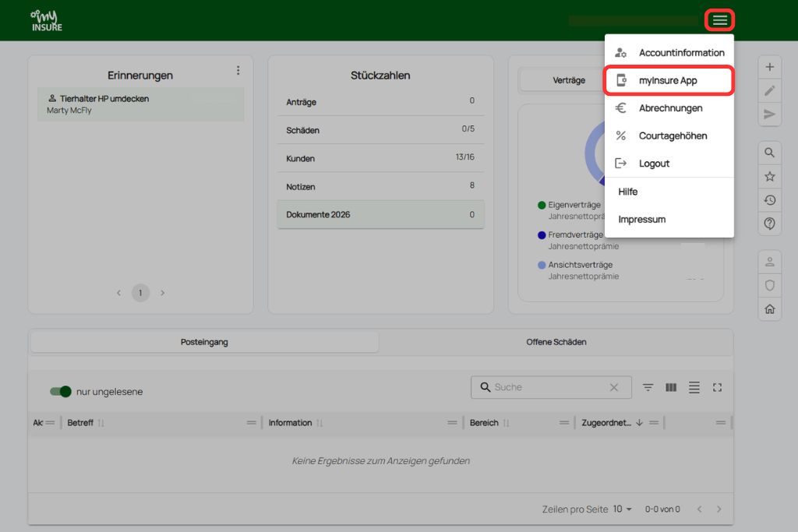Image resolution: width=798 pixels, height=532 pixels.
Task: Open favorites with the star icon
Action: (770, 177)
